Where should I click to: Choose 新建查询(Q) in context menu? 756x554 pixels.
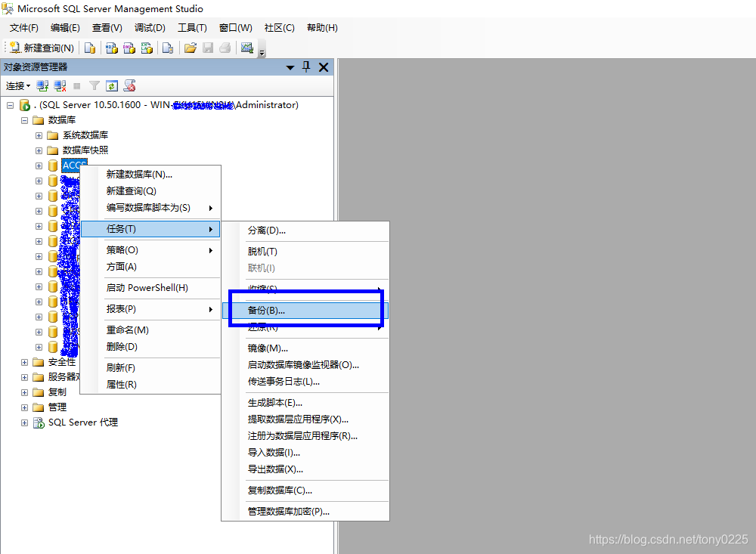pos(150,191)
